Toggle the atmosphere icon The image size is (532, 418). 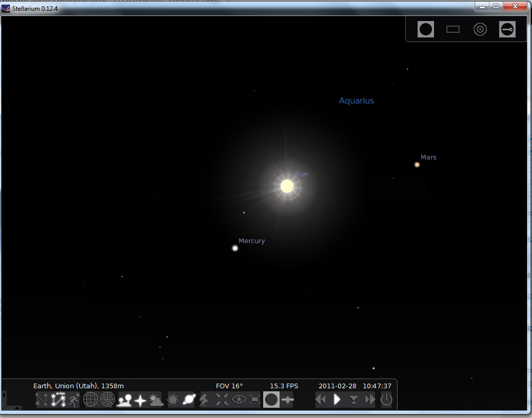click(x=156, y=400)
